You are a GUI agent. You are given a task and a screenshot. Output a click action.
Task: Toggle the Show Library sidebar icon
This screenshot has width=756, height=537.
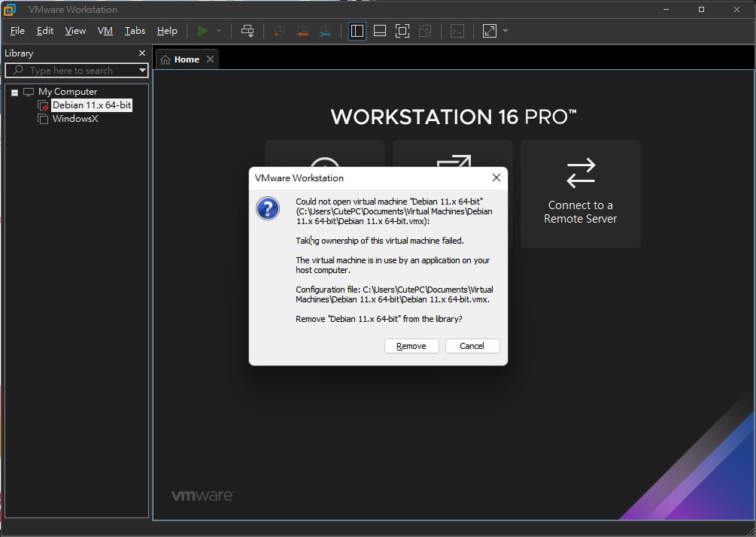(357, 31)
